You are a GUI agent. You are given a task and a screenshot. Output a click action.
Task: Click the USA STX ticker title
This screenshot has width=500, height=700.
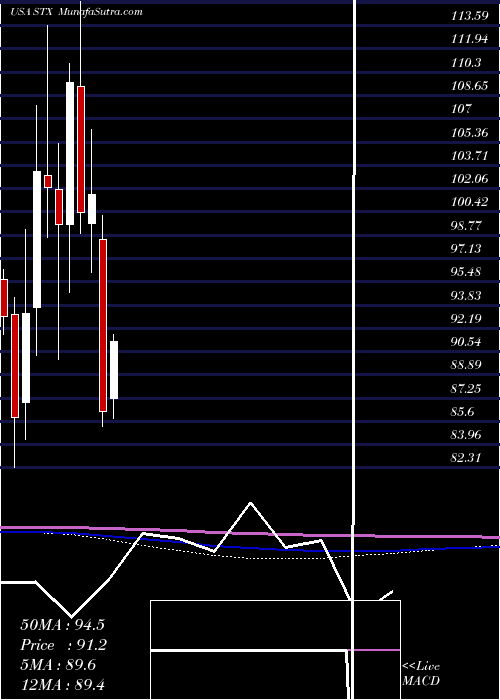[x=32, y=12]
